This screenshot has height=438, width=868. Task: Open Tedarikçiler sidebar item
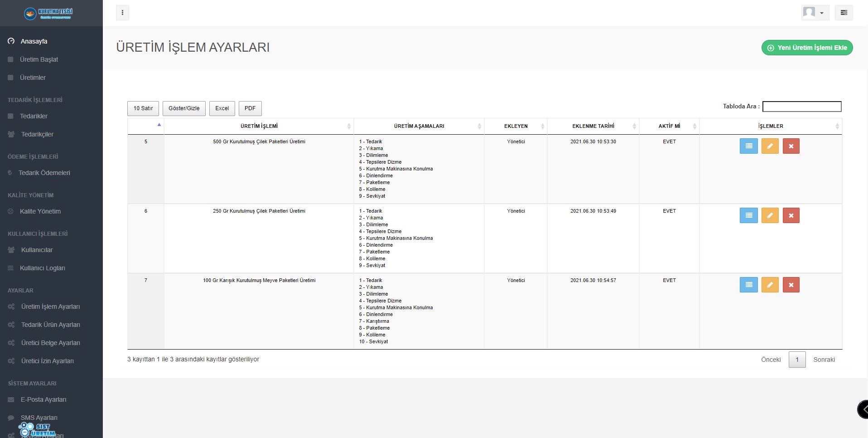coord(51,134)
